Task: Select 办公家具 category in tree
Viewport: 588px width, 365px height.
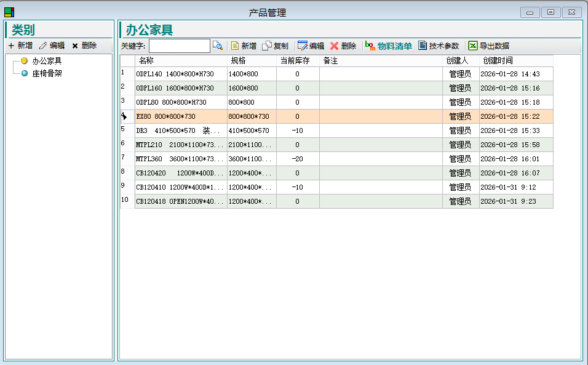Action: [x=47, y=61]
